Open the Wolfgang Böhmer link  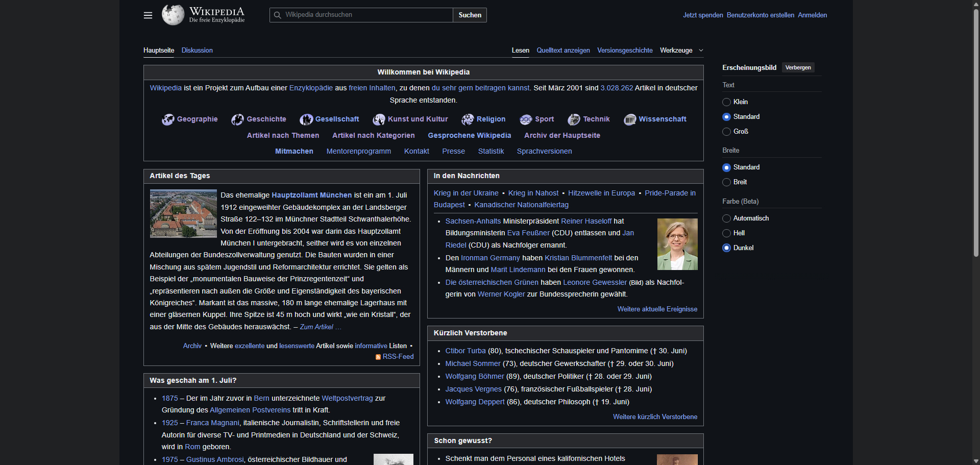[474, 376]
